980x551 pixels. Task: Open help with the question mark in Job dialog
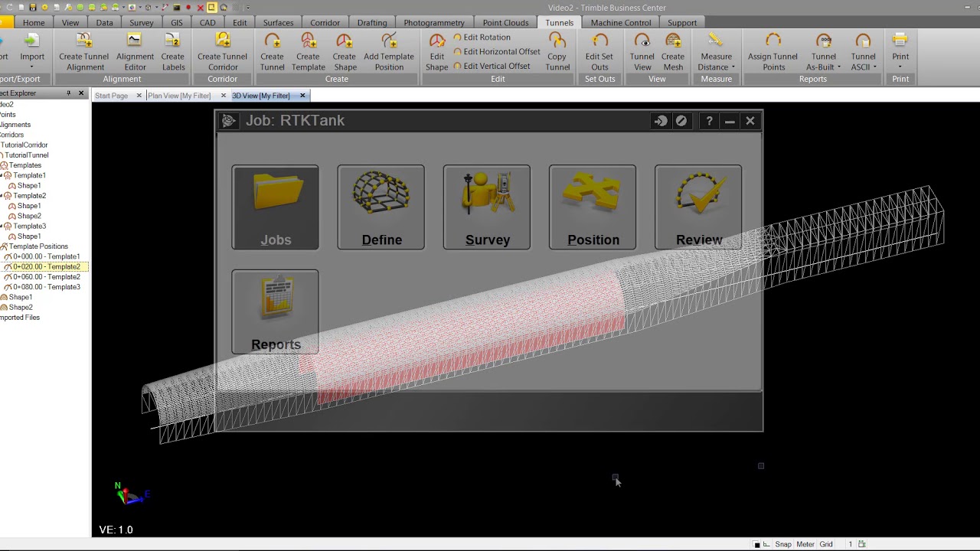click(709, 121)
